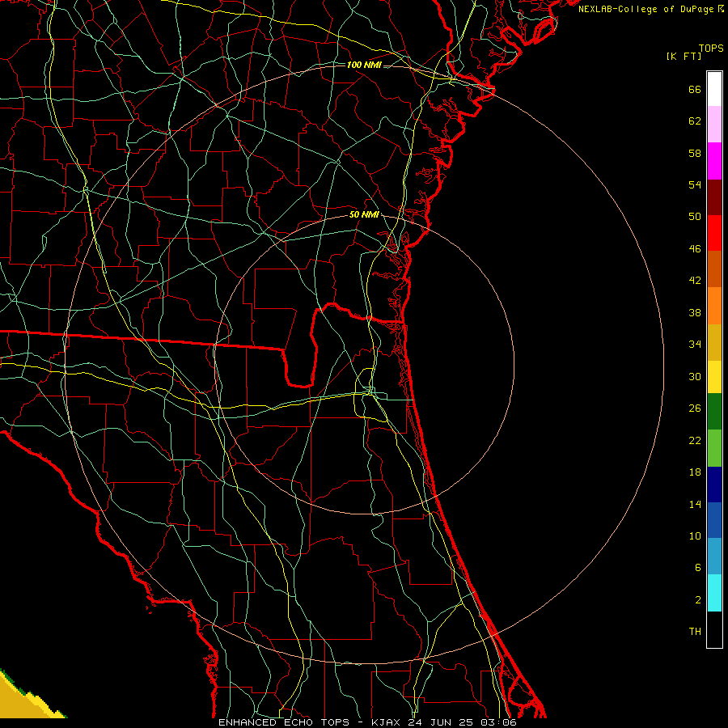
Task: Select the "26" legend value
Action: point(695,408)
